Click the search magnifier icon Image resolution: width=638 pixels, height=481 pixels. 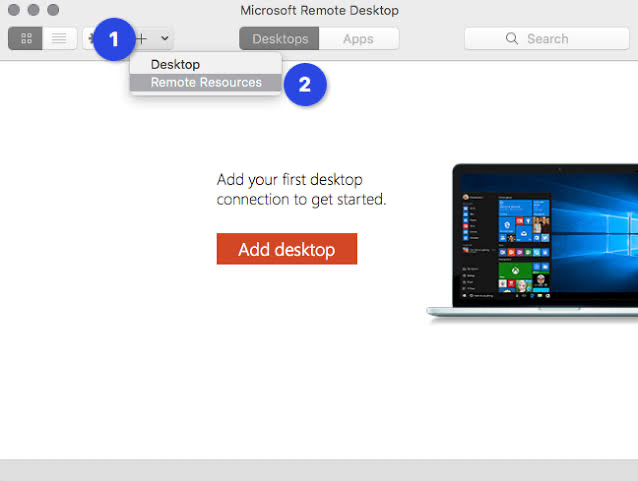pos(512,39)
